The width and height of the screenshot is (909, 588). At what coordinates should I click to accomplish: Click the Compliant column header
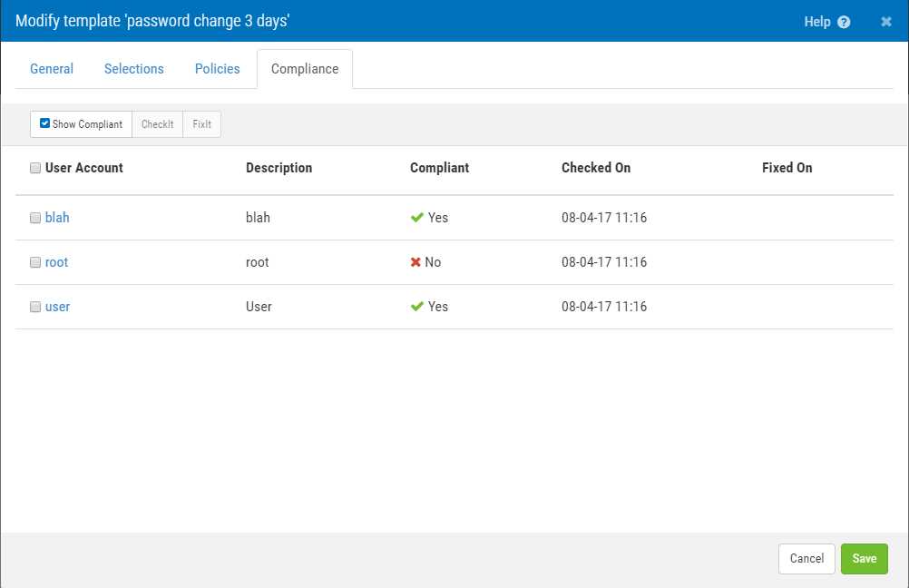pos(439,168)
